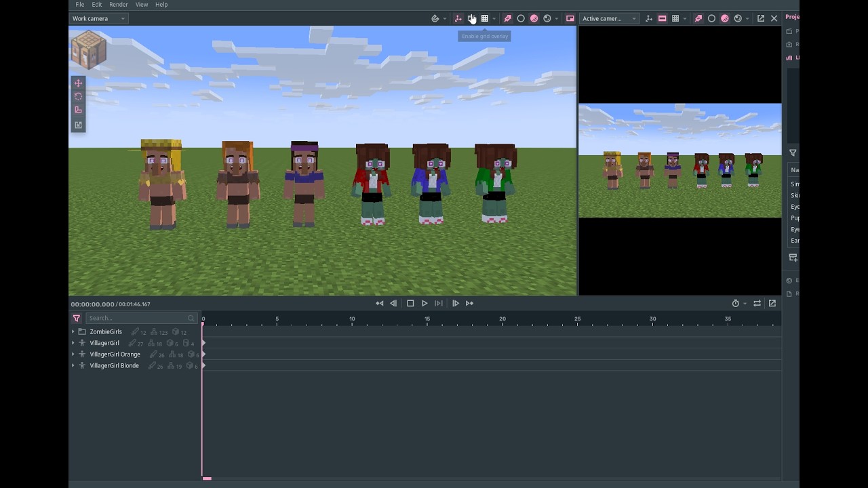Enable grid overlay in Active camera view

(675, 18)
